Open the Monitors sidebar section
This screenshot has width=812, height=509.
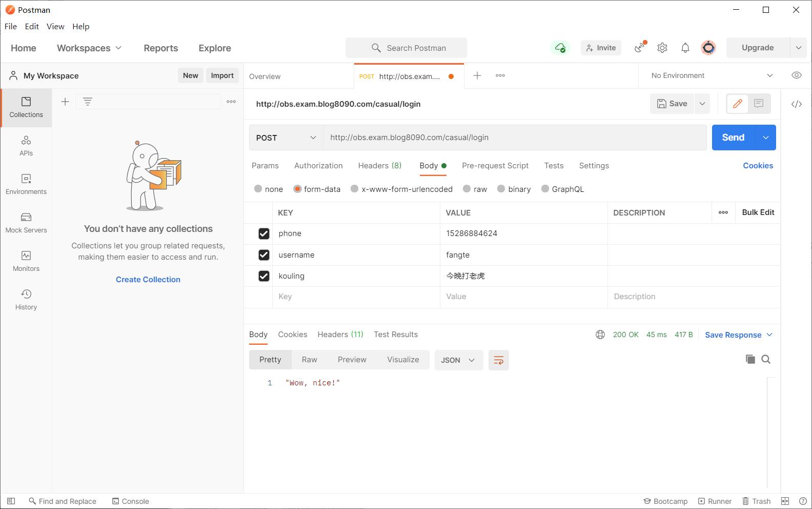26,261
